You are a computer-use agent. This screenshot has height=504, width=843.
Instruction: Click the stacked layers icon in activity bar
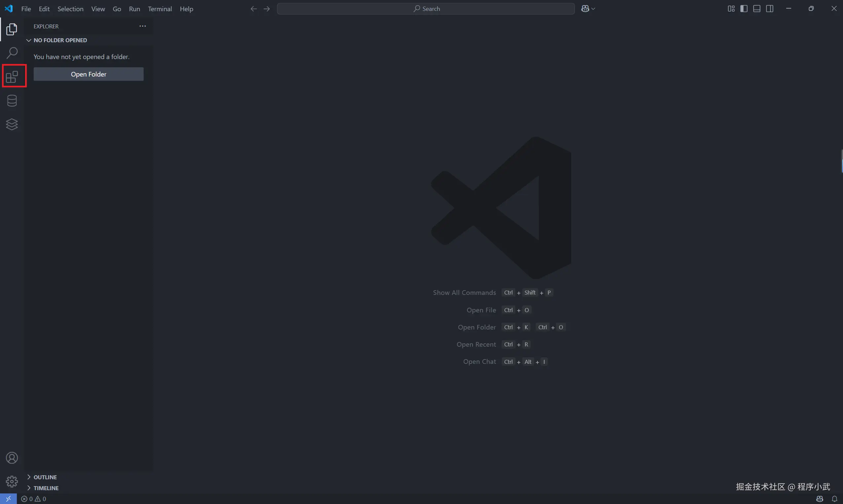[x=12, y=124]
